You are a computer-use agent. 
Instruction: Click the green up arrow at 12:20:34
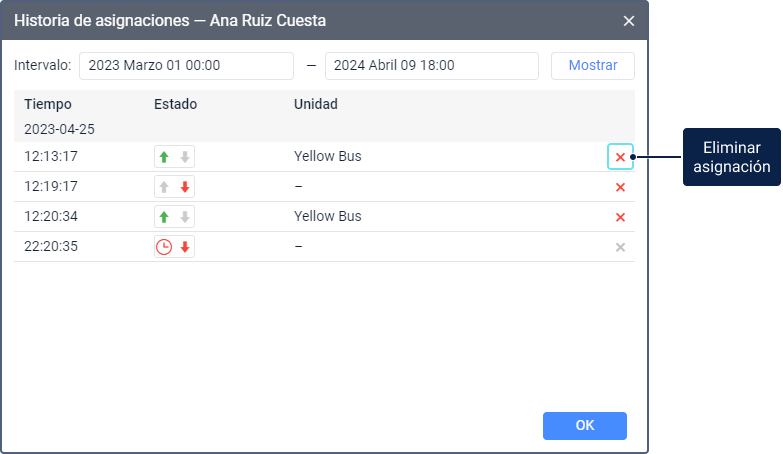tap(164, 217)
